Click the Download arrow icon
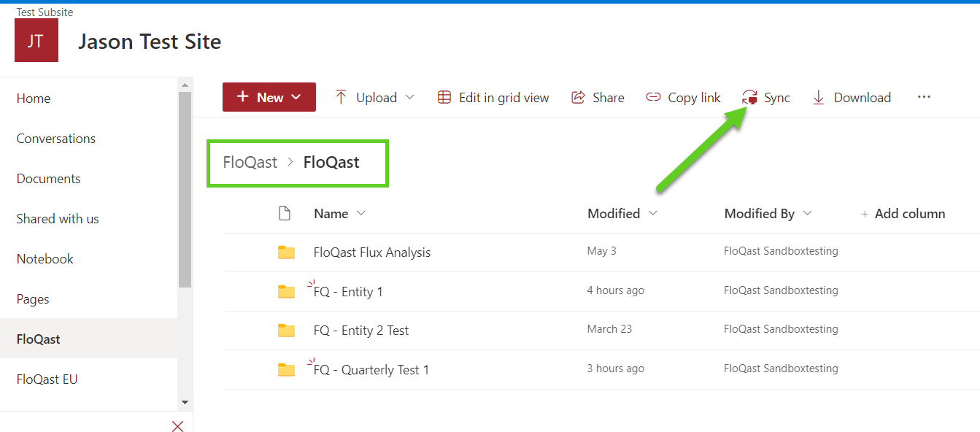The height and width of the screenshot is (432, 980). pyautogui.click(x=819, y=97)
